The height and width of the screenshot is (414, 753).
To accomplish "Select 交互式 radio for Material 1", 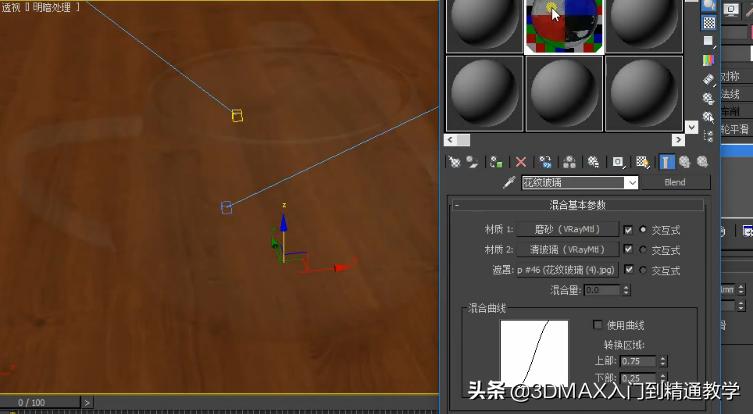I will tap(643, 230).
